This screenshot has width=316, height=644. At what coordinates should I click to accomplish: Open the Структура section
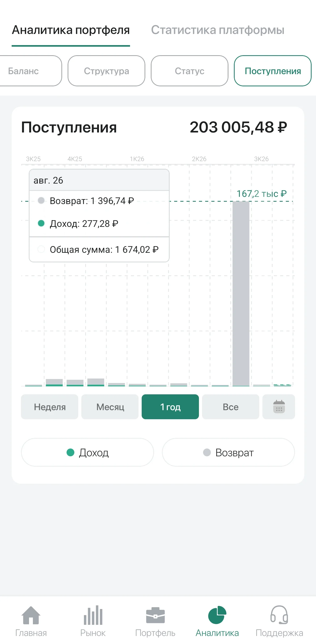[106, 71]
